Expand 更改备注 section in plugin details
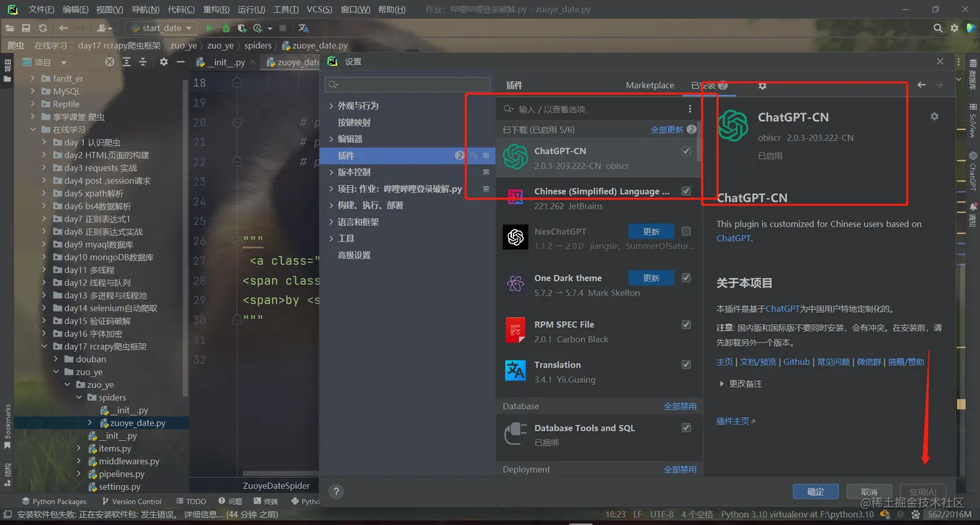 722,384
